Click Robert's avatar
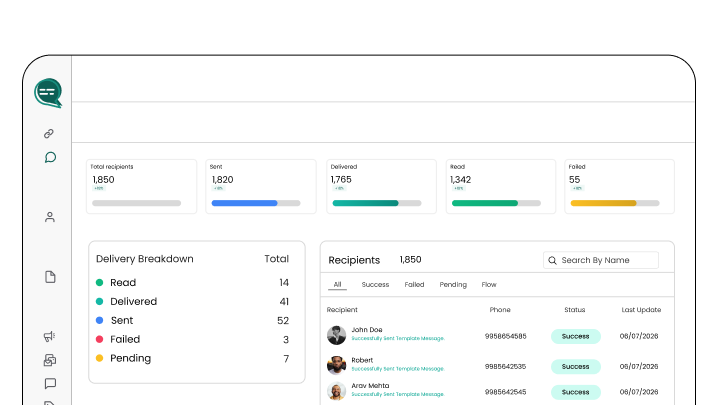This screenshot has width=720, height=405. pyautogui.click(x=337, y=365)
